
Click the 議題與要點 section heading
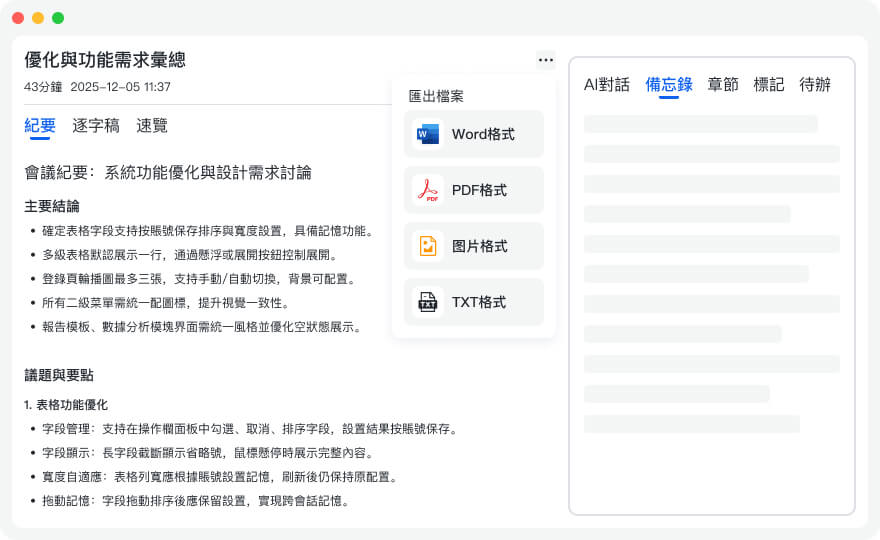pos(59,375)
